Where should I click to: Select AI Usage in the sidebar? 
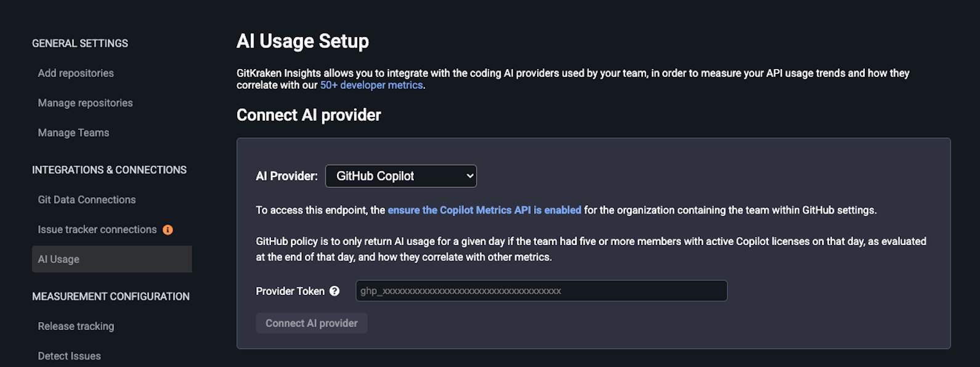(x=59, y=259)
